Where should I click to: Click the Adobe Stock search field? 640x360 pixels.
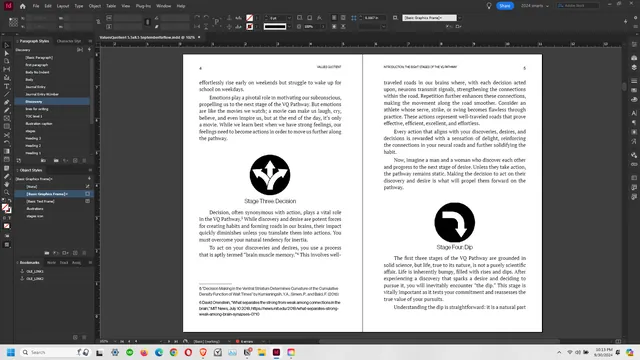(x=578, y=6)
